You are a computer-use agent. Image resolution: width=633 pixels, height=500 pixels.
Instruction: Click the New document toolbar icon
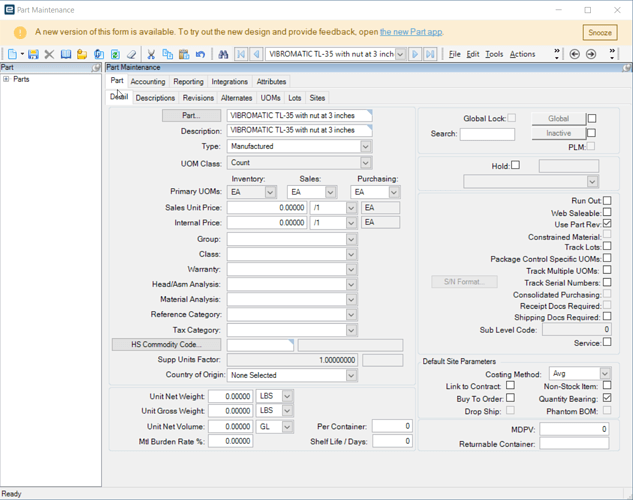[13, 54]
